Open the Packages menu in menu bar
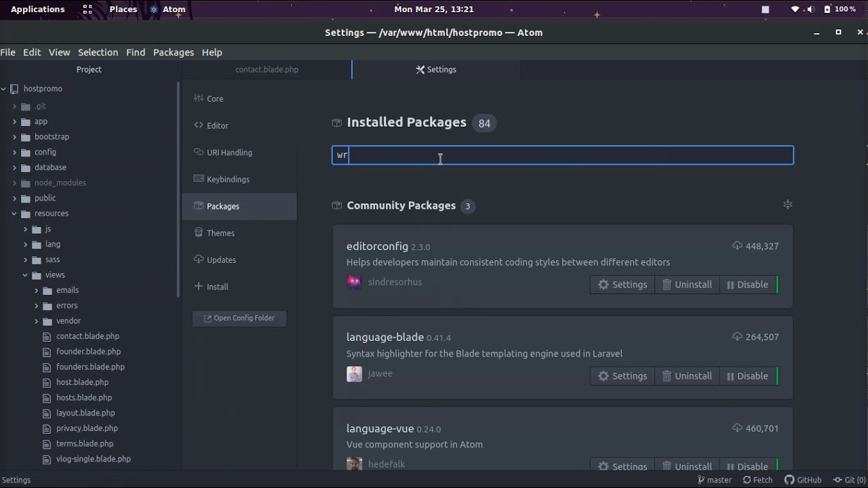This screenshot has width=868, height=488. tap(173, 52)
